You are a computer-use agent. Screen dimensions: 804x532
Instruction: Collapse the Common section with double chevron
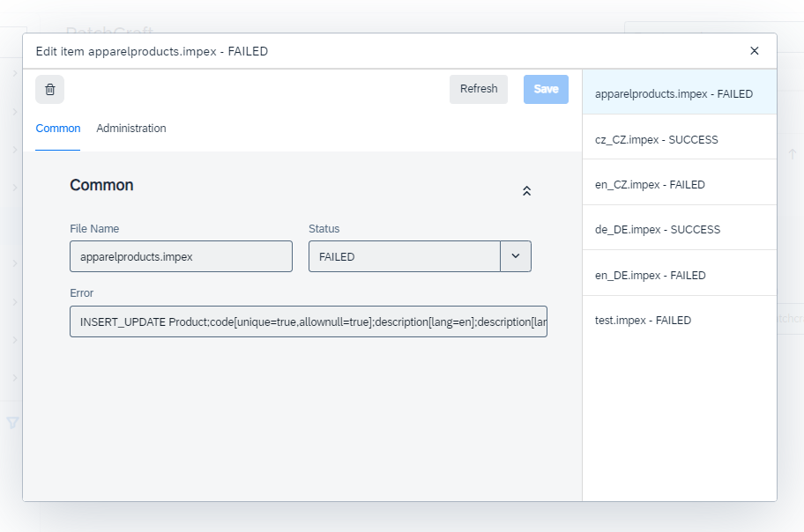click(526, 190)
